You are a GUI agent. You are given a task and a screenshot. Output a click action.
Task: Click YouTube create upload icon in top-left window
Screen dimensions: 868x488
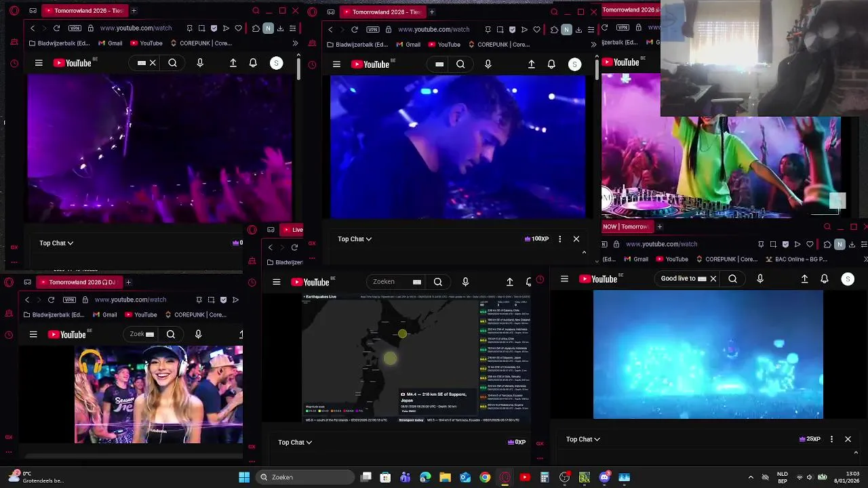tap(233, 63)
